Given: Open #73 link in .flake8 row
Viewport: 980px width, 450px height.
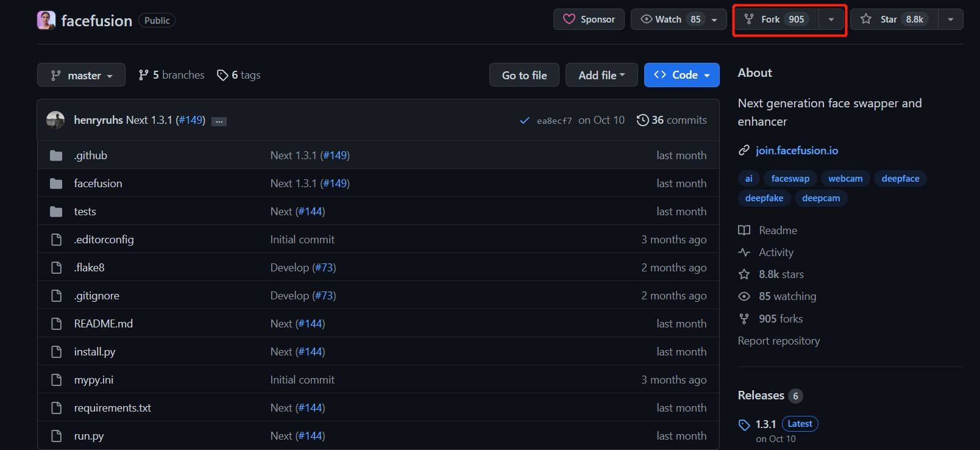Looking at the screenshot, I should pyautogui.click(x=324, y=268).
